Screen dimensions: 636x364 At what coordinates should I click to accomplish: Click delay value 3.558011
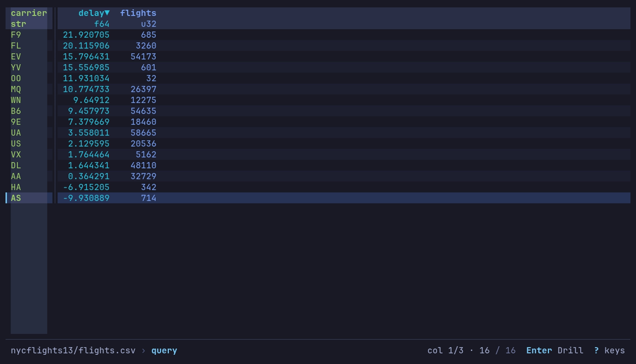point(89,133)
